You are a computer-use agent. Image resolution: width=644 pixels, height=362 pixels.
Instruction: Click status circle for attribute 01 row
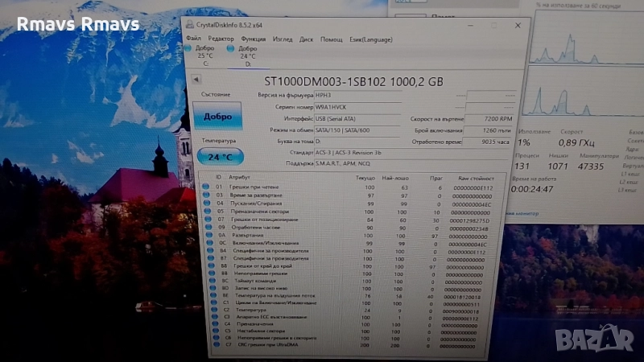coord(205,187)
